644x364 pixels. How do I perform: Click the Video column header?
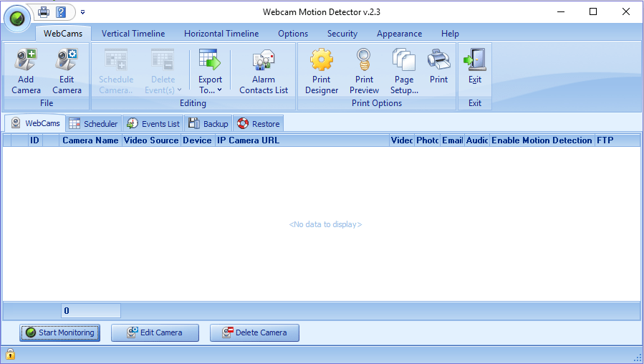click(x=402, y=140)
